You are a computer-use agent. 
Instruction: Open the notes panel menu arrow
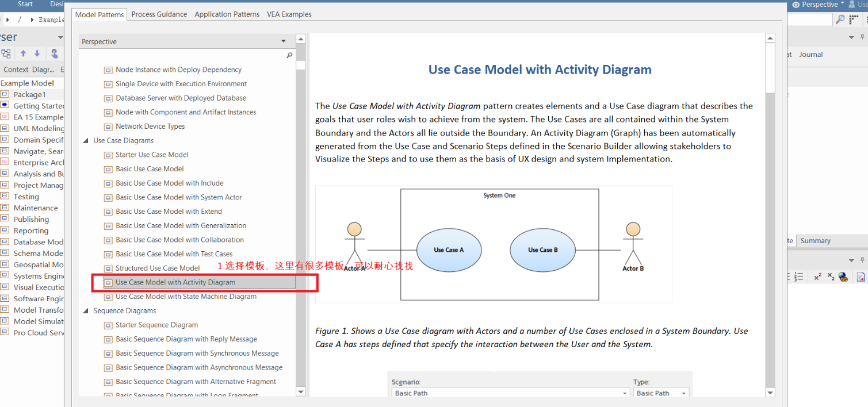tap(852, 260)
